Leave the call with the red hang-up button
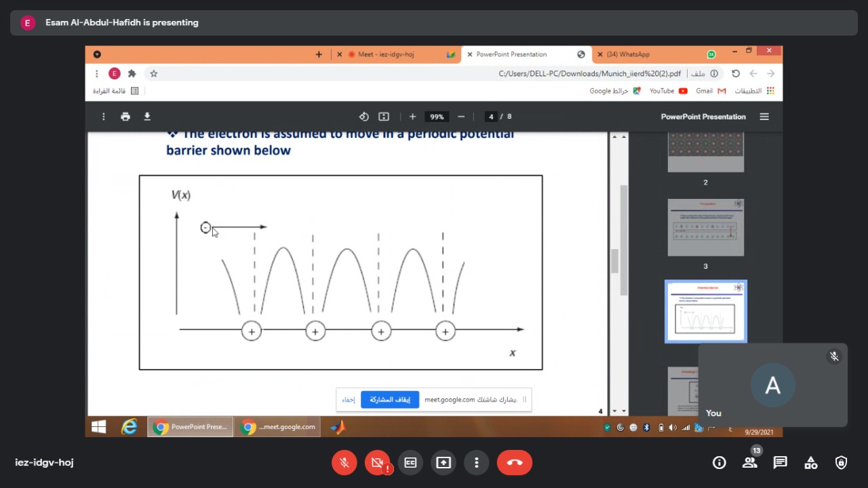Screen dimensions: 868x488 click(515, 463)
